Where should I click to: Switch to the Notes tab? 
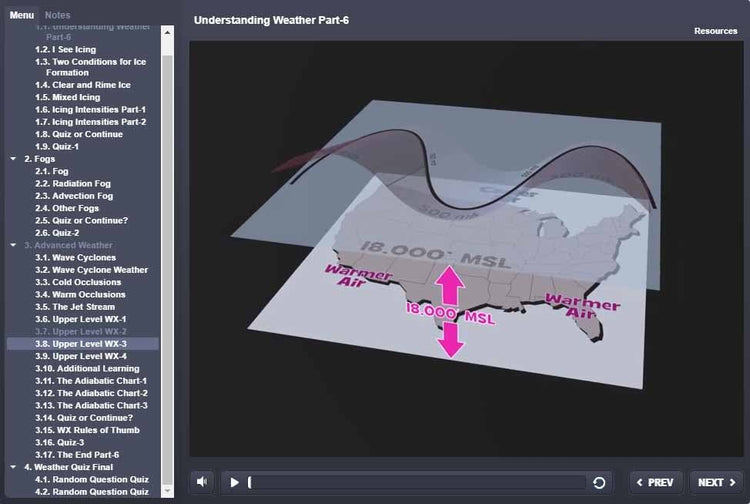pos(58,16)
